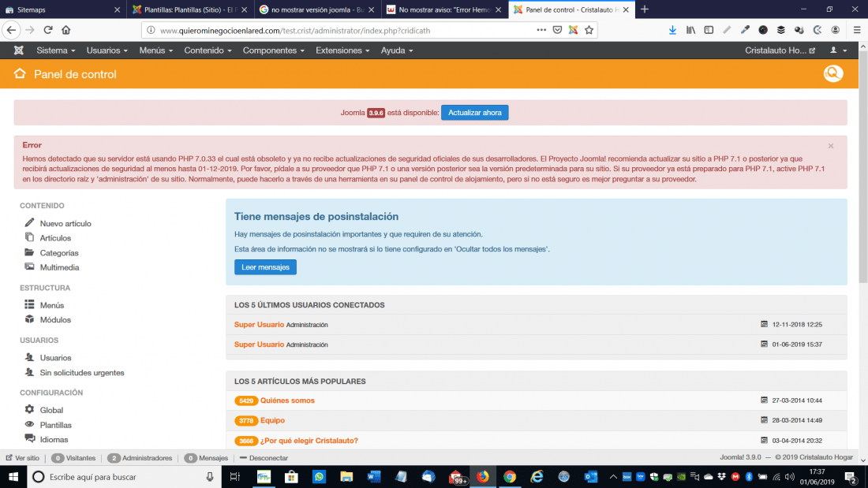Open the Usuarios dropdown menu
The image size is (868, 488).
click(x=107, y=50)
